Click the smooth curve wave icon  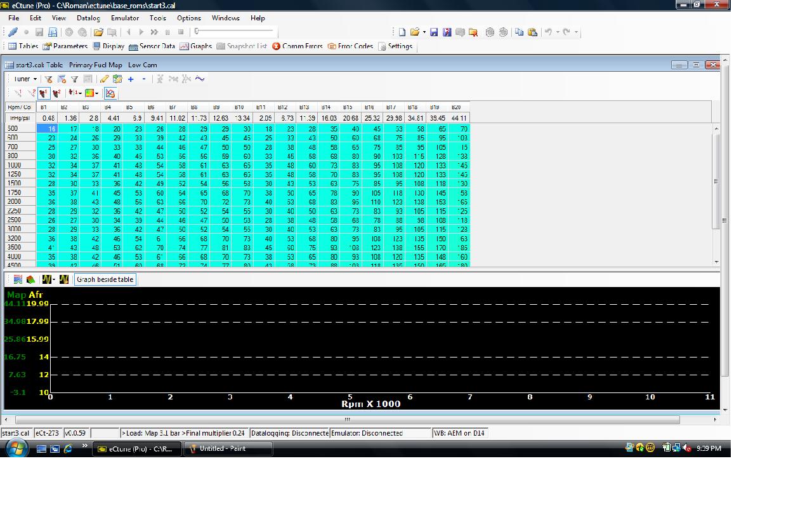click(200, 79)
